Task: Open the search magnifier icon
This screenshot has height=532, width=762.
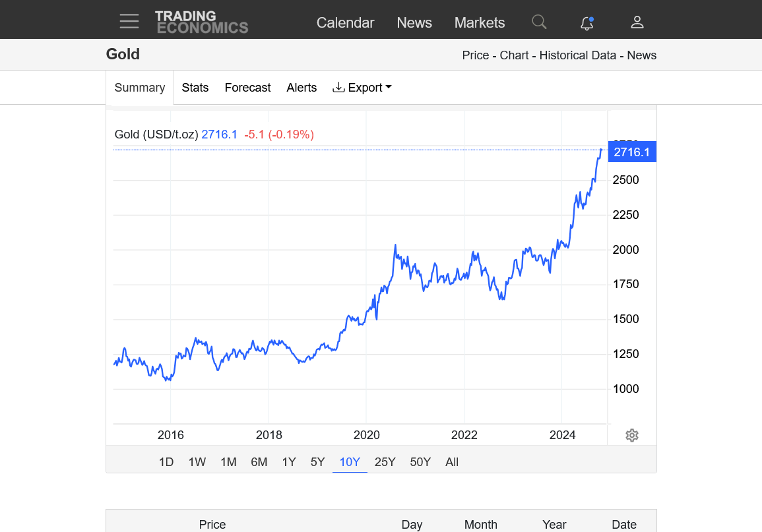Action: tap(539, 22)
